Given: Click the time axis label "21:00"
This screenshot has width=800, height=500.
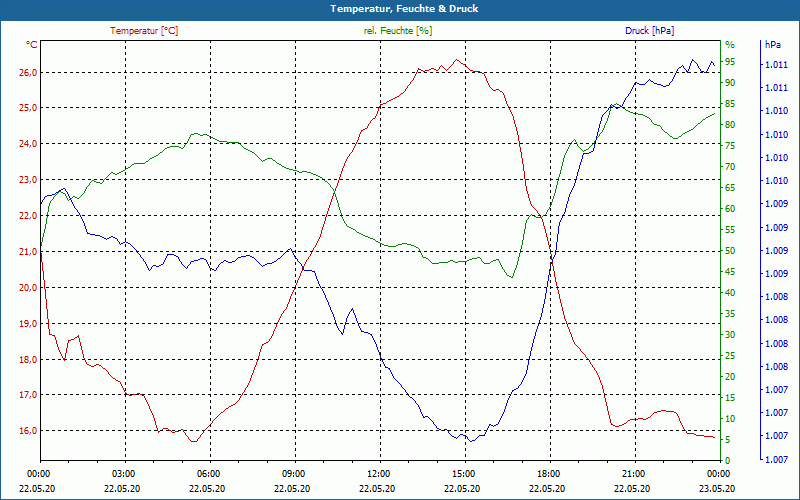Looking at the screenshot, I should click(633, 474).
